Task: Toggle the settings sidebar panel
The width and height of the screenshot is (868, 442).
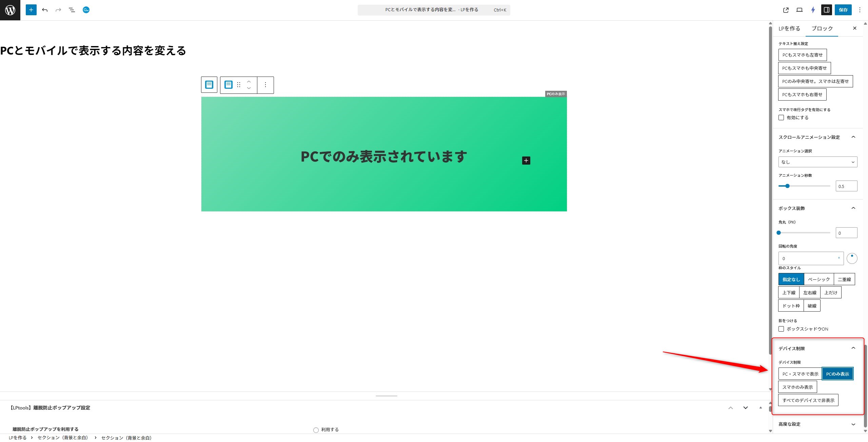Action: pos(827,10)
